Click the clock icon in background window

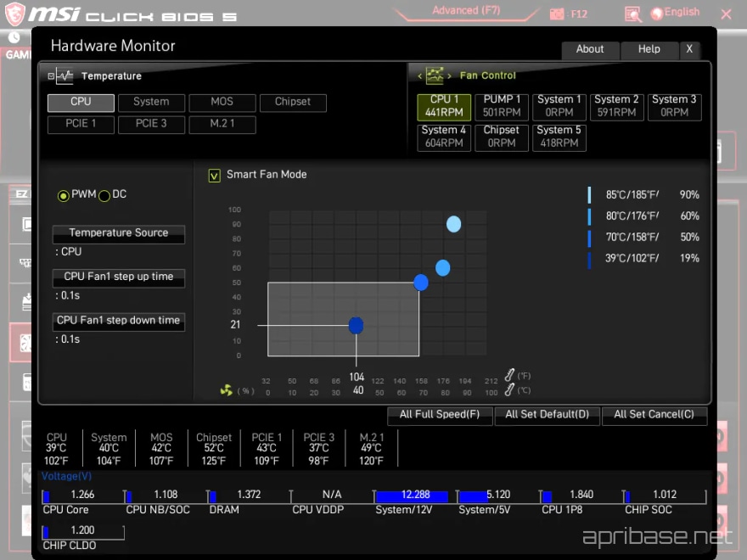coord(14,37)
